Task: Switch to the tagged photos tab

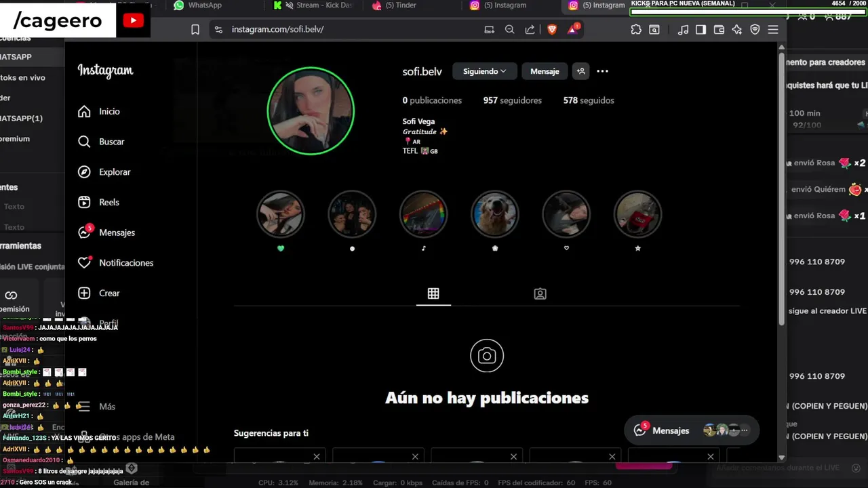Action: tap(540, 293)
